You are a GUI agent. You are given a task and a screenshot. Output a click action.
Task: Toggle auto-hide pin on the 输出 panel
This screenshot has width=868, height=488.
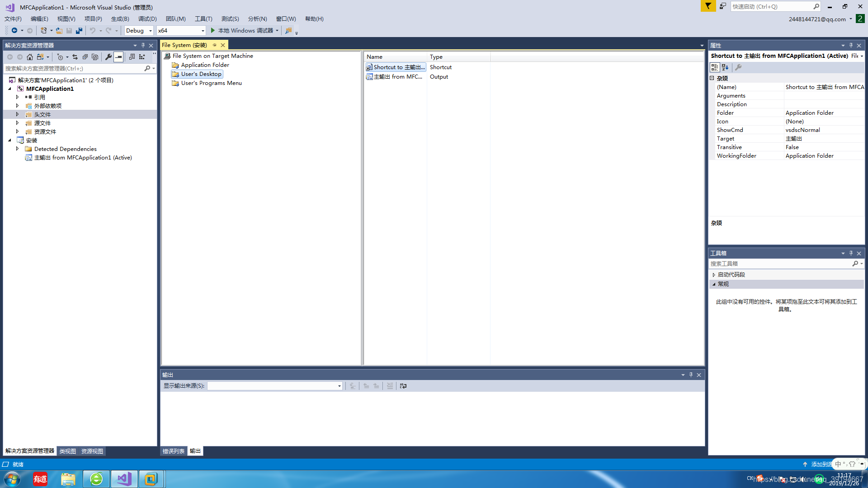[691, 375]
